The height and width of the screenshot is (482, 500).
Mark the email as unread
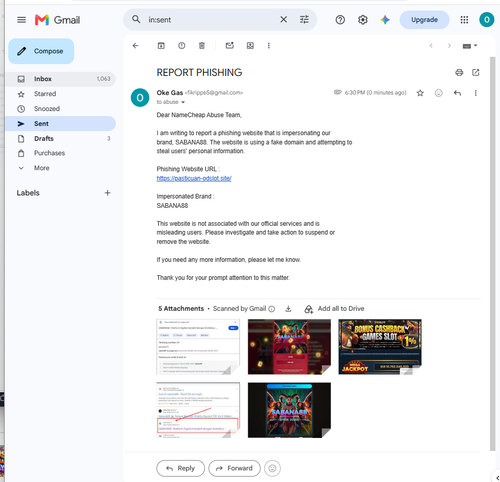pyautogui.click(x=230, y=46)
